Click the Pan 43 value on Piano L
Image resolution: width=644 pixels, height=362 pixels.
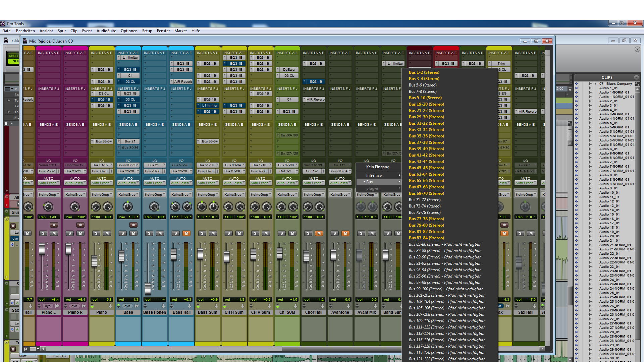[49, 217]
